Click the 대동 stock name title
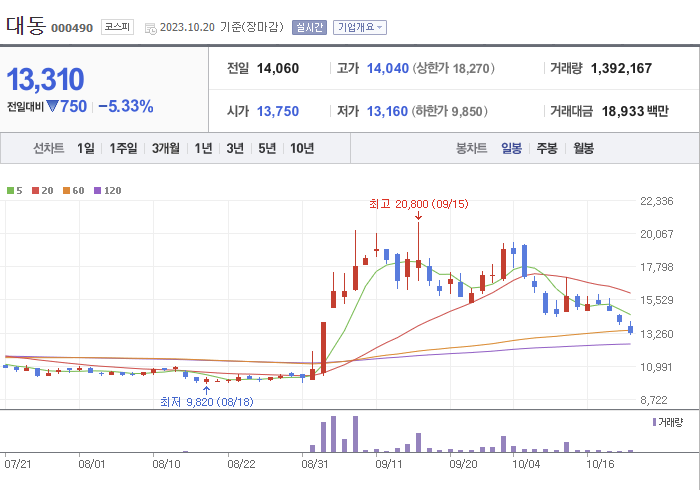Viewport: 700px width, 490px height. pos(26,25)
